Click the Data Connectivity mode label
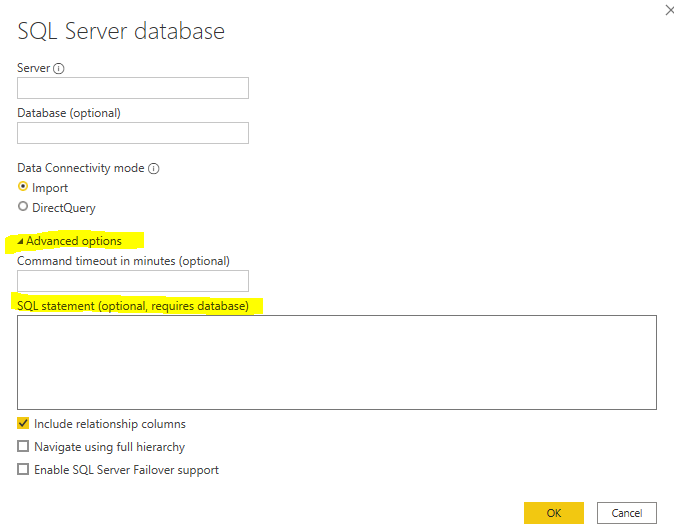This screenshot has width=674, height=528. (81, 168)
